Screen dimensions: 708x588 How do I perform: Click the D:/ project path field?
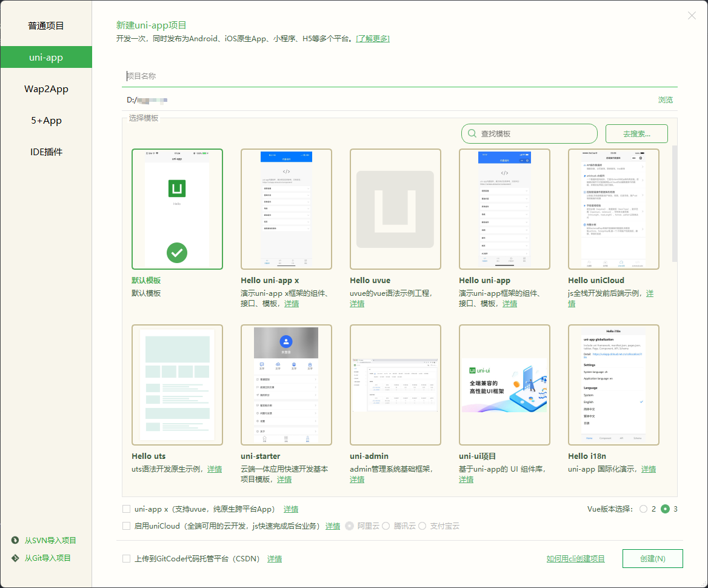click(x=389, y=100)
